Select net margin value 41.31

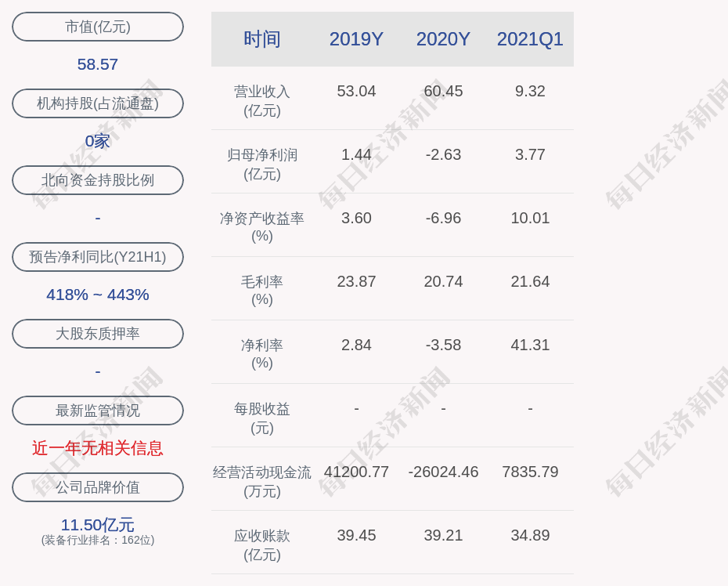[530, 345]
